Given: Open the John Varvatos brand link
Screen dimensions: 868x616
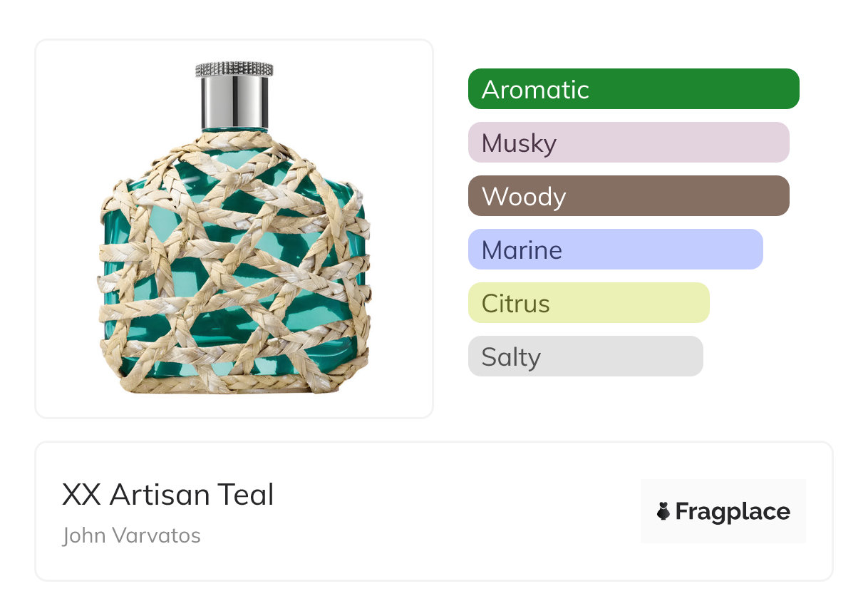Looking at the screenshot, I should [132, 535].
